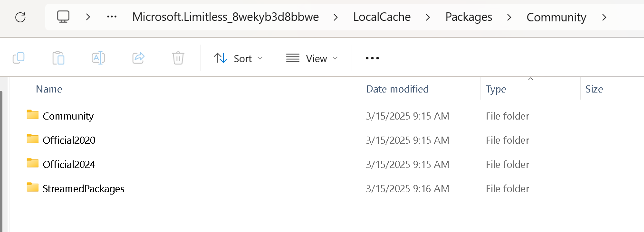Click the Delete trash icon
The width and height of the screenshot is (644, 232).
tap(178, 58)
